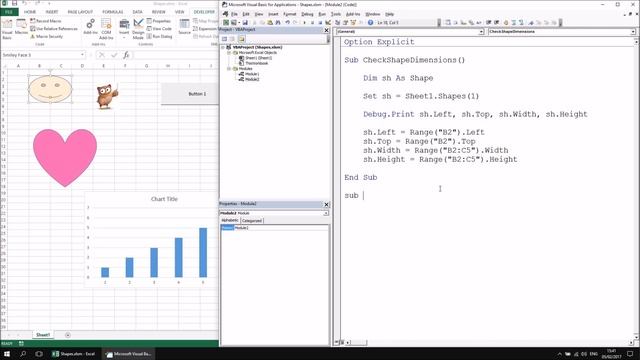Close the Project VBAProject pane
Screen dimensions: 640x360
click(x=326, y=30)
